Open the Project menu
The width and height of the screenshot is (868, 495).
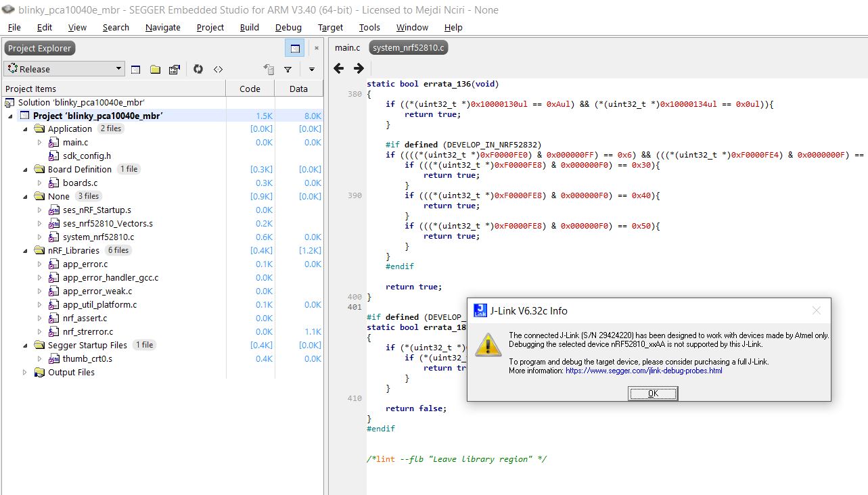pyautogui.click(x=210, y=27)
